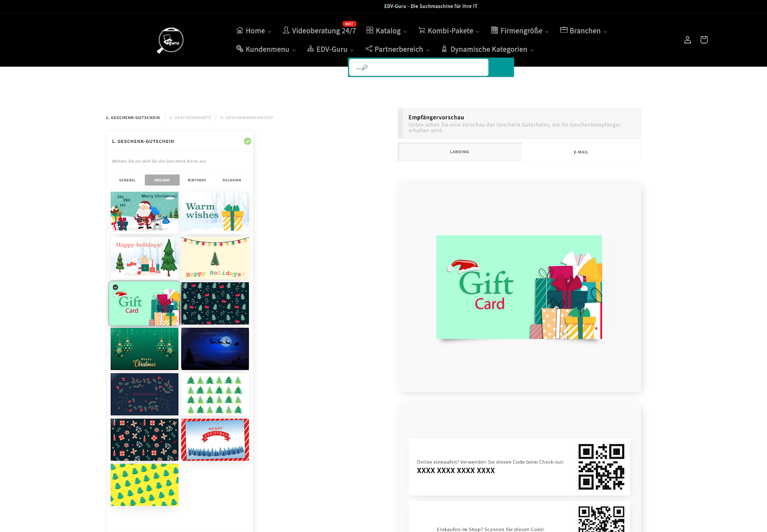Click the teal search submit button
This screenshot has height=532, width=767.
click(x=501, y=68)
